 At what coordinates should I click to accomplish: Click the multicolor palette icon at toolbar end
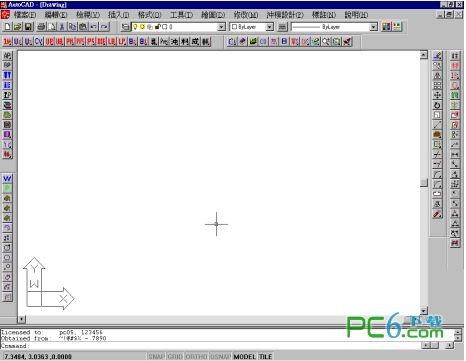tap(386, 27)
